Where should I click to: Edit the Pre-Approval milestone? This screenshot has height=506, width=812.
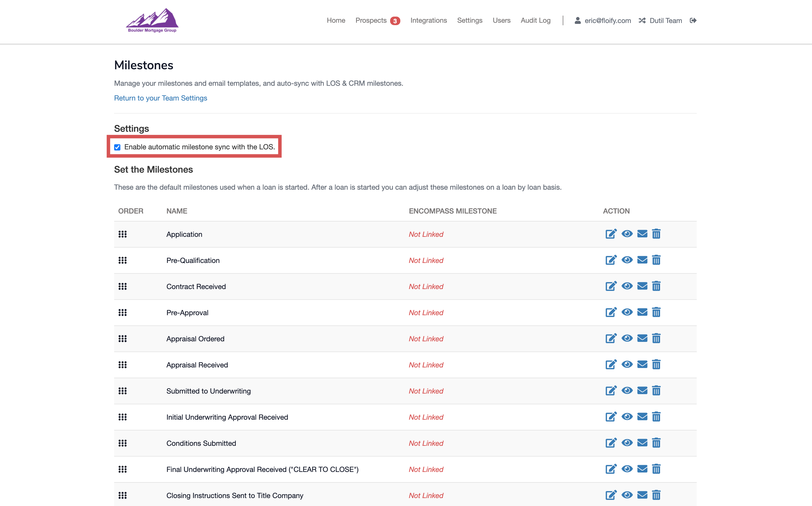611,312
